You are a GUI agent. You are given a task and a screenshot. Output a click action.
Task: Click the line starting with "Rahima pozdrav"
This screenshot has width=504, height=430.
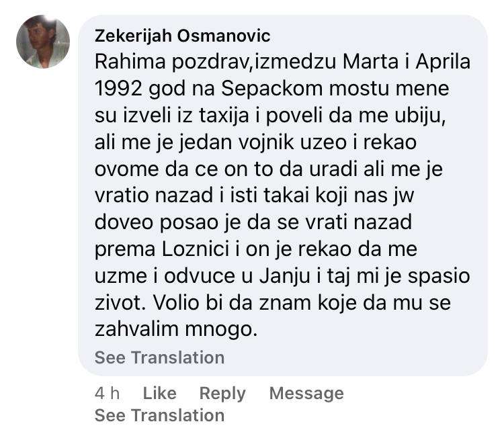[282, 62]
